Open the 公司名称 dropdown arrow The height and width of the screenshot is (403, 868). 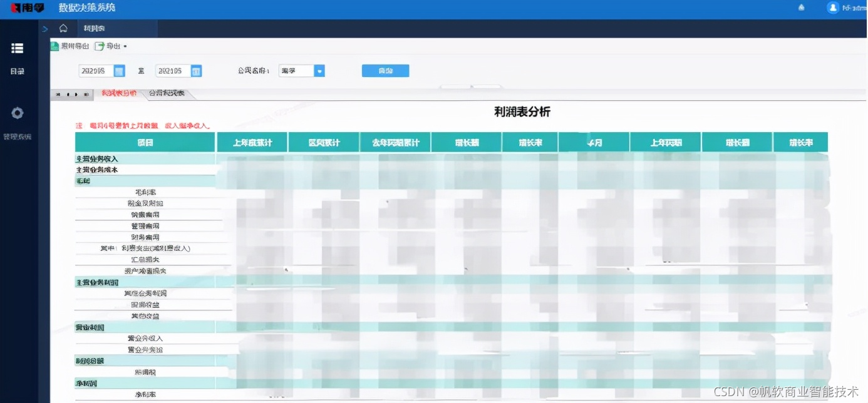click(x=319, y=71)
